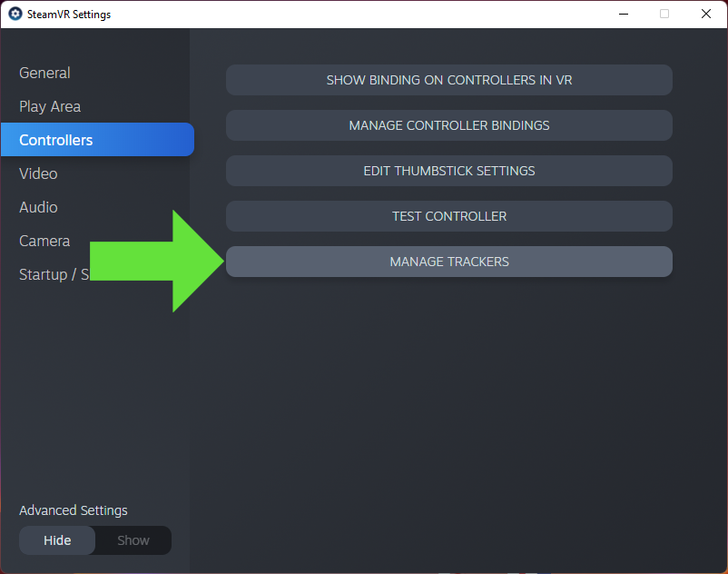Open Manage Controller Bindings

point(448,125)
